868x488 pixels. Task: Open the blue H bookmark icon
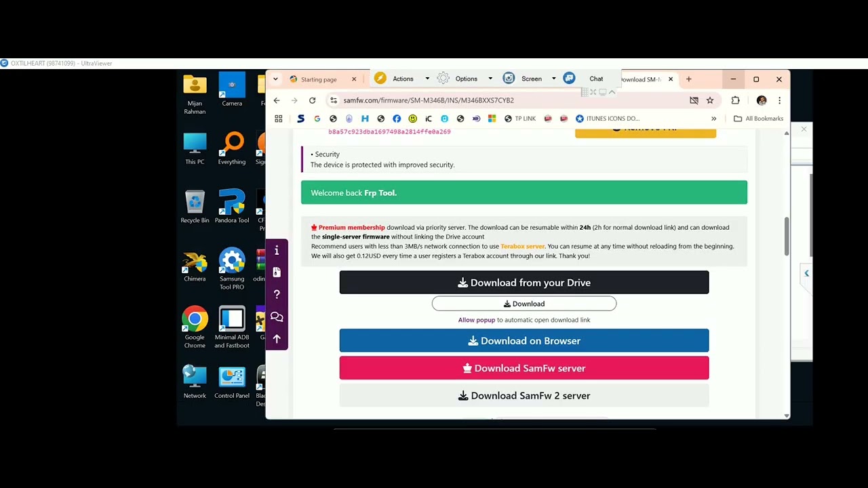365,119
